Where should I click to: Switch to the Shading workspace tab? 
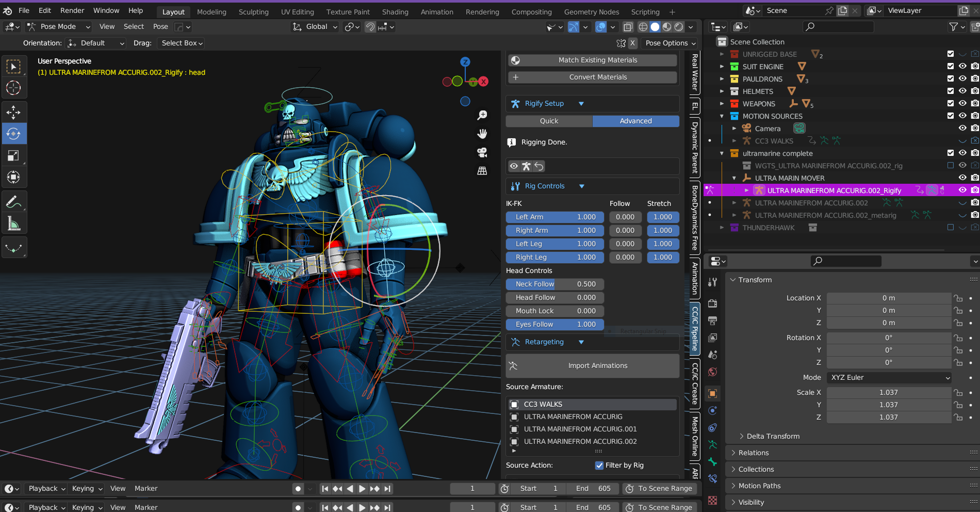pos(395,12)
